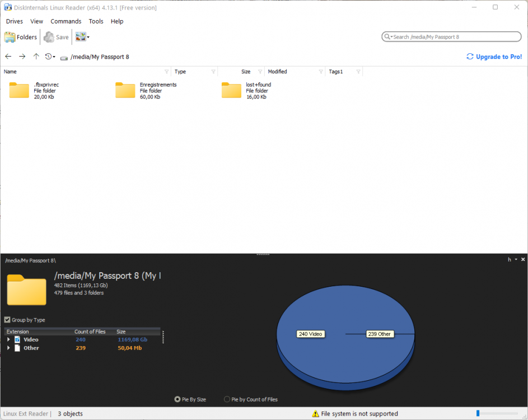Select Pie By Size radio button

pyautogui.click(x=177, y=399)
